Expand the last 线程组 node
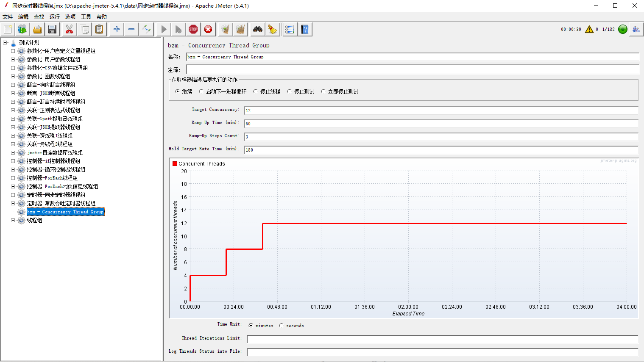This screenshot has height=362, width=644. 13,220
